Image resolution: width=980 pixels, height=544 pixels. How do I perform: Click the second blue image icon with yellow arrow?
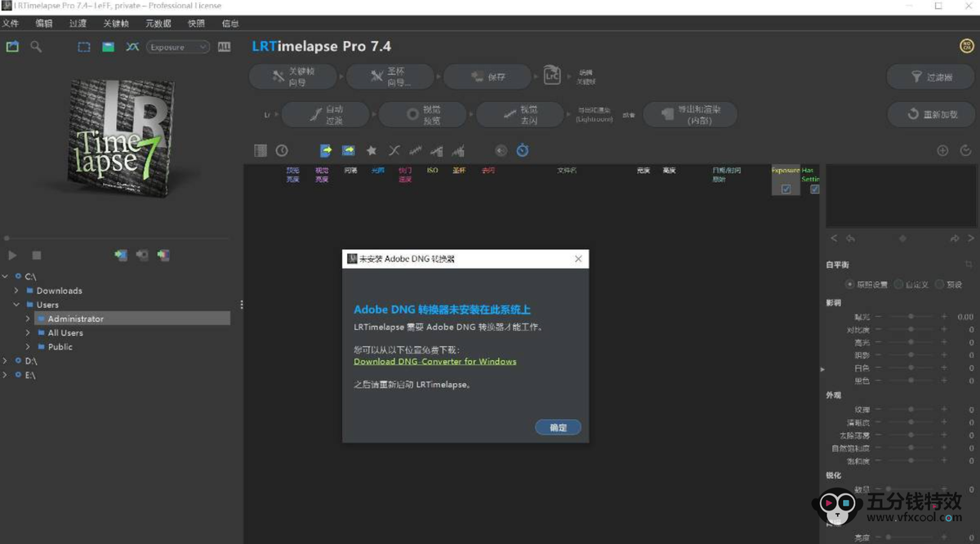click(x=349, y=150)
